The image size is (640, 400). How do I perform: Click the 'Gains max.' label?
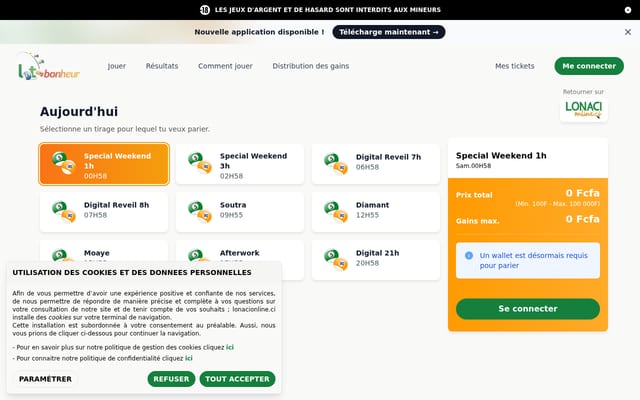point(477,221)
